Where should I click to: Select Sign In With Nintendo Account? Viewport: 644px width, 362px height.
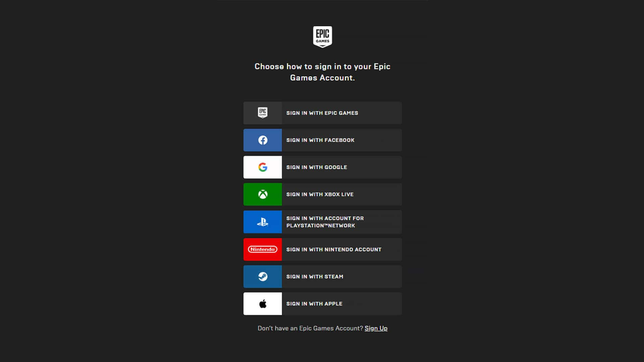point(322,249)
